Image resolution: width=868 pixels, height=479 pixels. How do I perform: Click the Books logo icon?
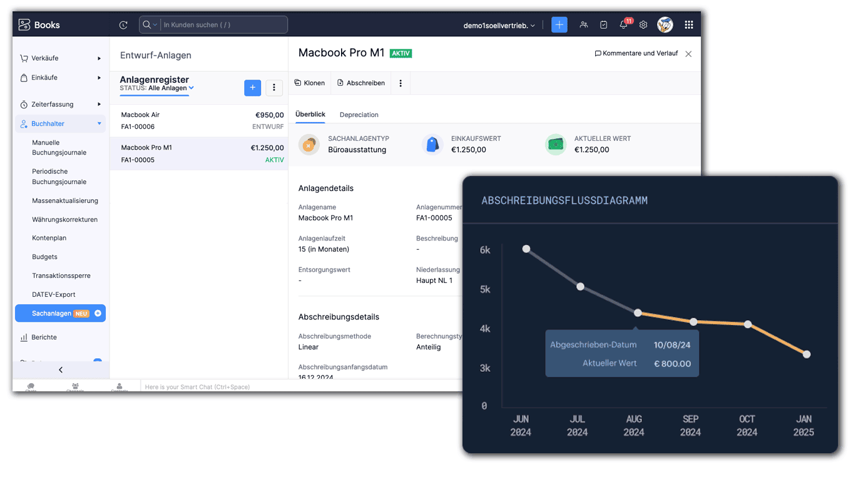click(x=24, y=25)
